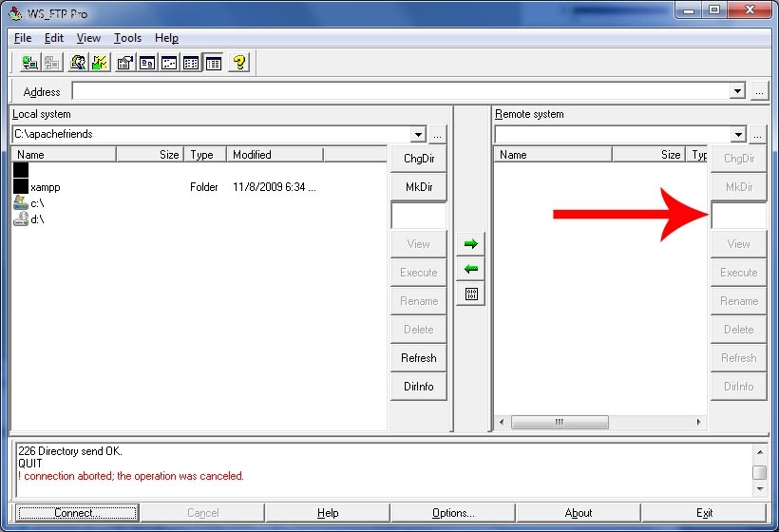Focus the Address input field
This screenshot has width=779, height=532.
(401, 91)
